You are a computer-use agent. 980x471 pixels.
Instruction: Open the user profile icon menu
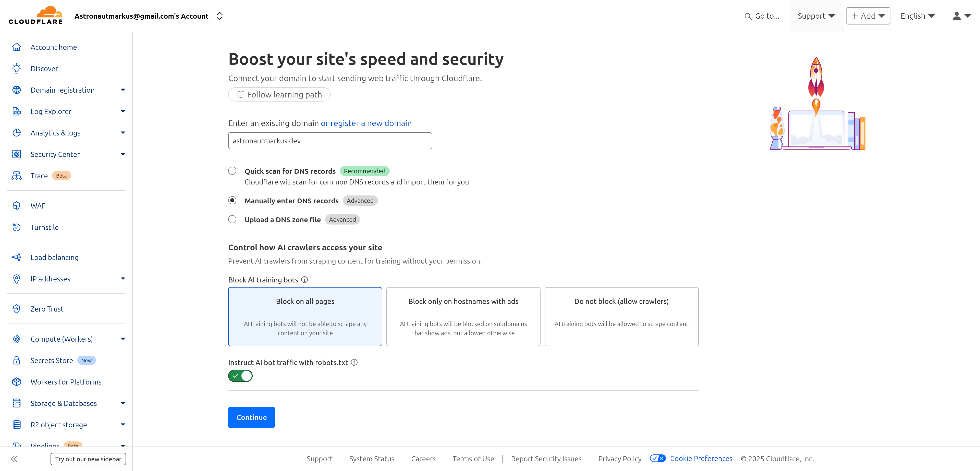(x=961, y=16)
